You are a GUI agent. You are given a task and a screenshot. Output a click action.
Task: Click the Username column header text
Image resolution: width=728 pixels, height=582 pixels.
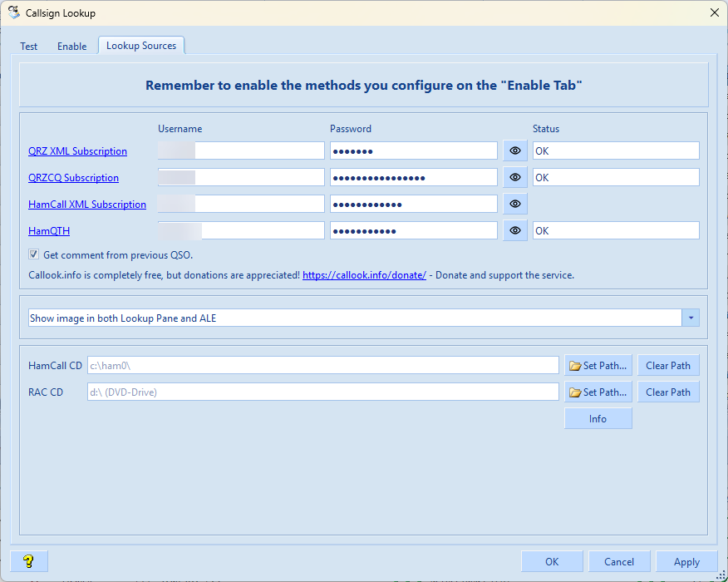(x=180, y=129)
